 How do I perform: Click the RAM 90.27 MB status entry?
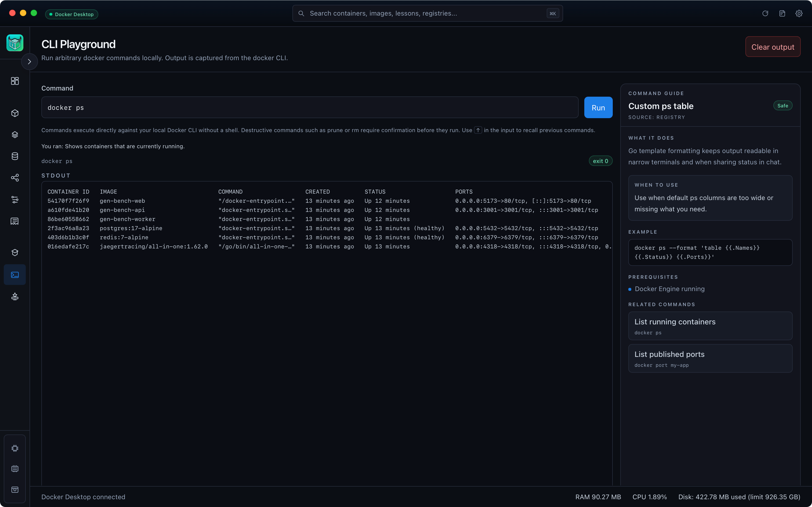598,497
